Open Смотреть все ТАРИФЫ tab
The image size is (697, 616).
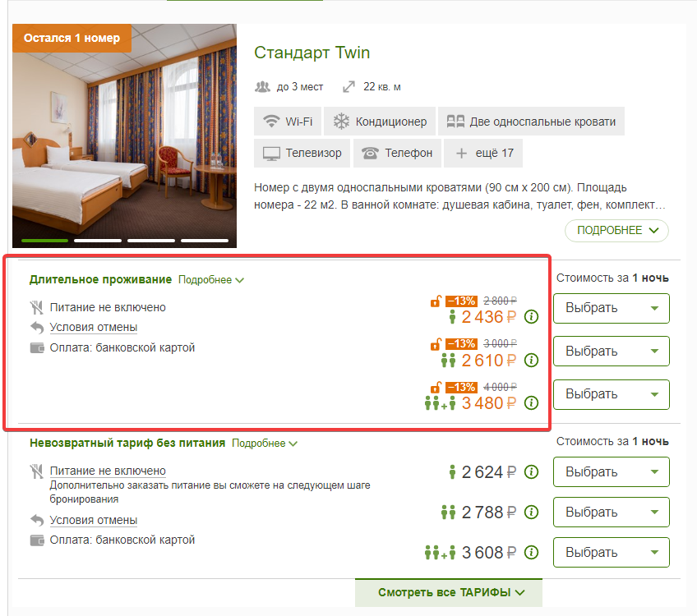pos(449,592)
